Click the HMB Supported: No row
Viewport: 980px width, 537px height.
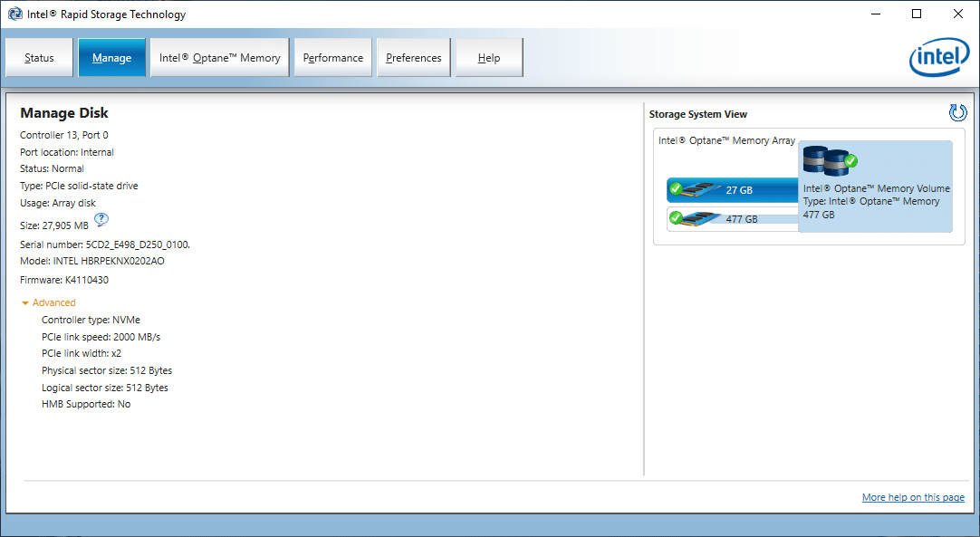[x=86, y=404]
